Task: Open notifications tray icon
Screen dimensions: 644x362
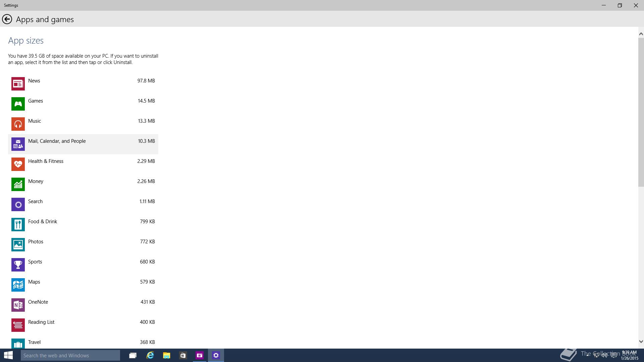Action: coord(613,355)
